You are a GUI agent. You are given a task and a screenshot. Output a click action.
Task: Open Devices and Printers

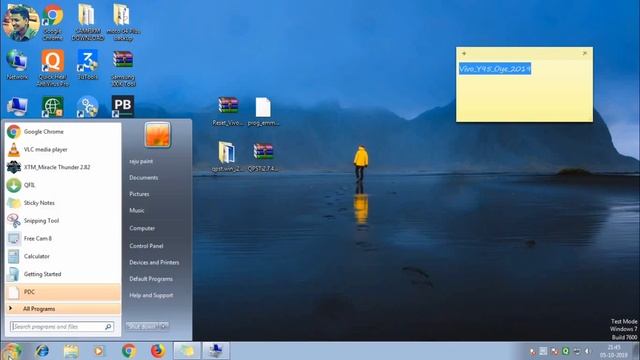(154, 262)
